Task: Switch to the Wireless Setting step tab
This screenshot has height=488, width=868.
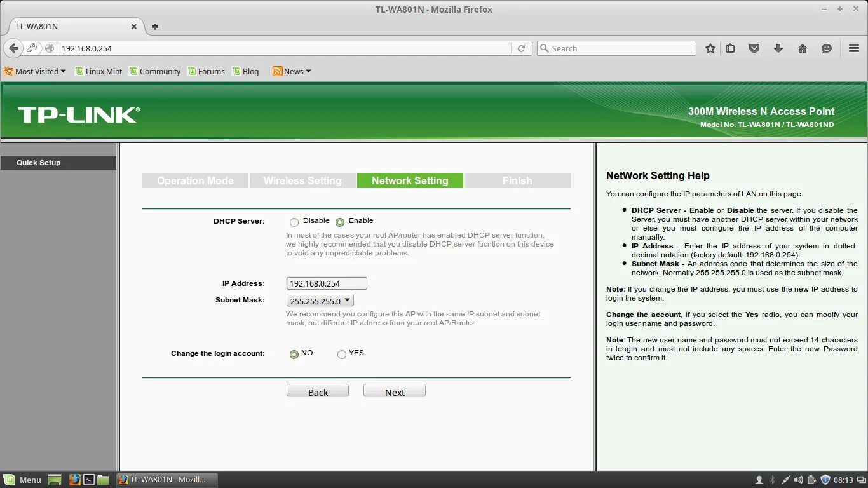Action: pyautogui.click(x=302, y=180)
